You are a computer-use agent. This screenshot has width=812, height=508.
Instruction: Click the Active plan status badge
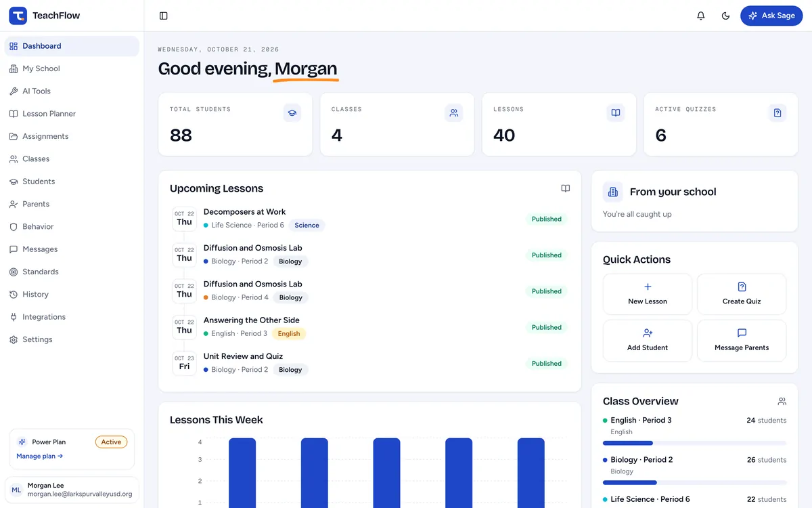(111, 442)
